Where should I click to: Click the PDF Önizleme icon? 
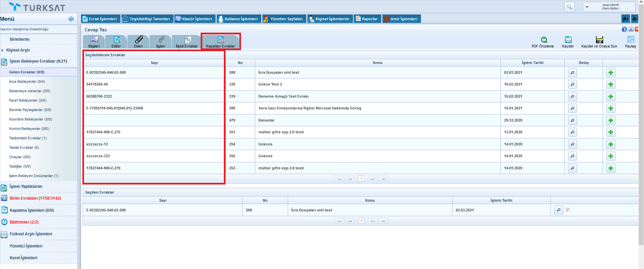[544, 40]
